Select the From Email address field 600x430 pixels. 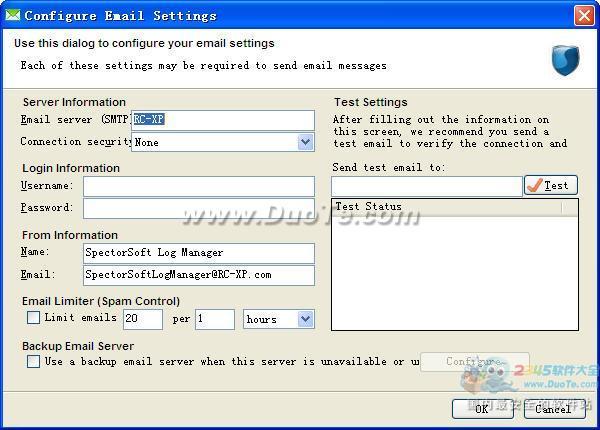199,275
